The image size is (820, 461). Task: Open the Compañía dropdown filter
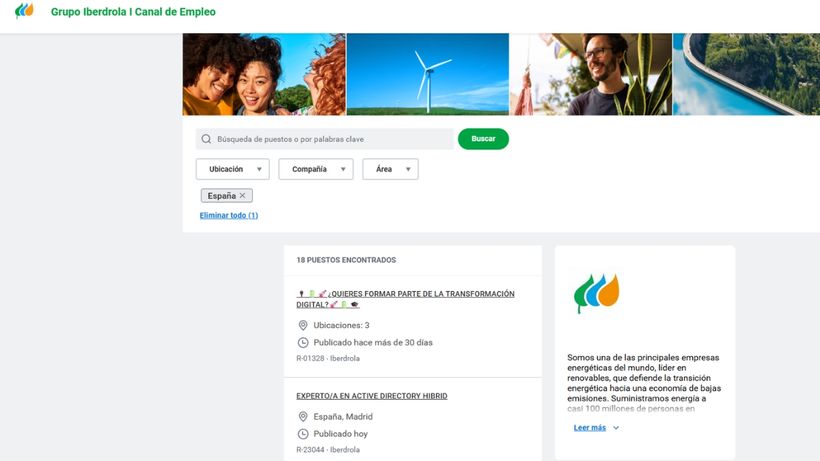(x=315, y=169)
